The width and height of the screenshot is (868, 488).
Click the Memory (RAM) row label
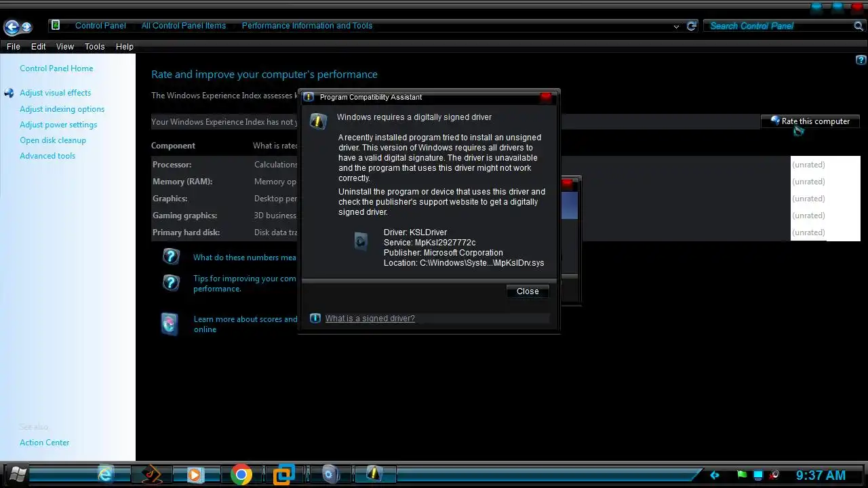[x=182, y=182]
